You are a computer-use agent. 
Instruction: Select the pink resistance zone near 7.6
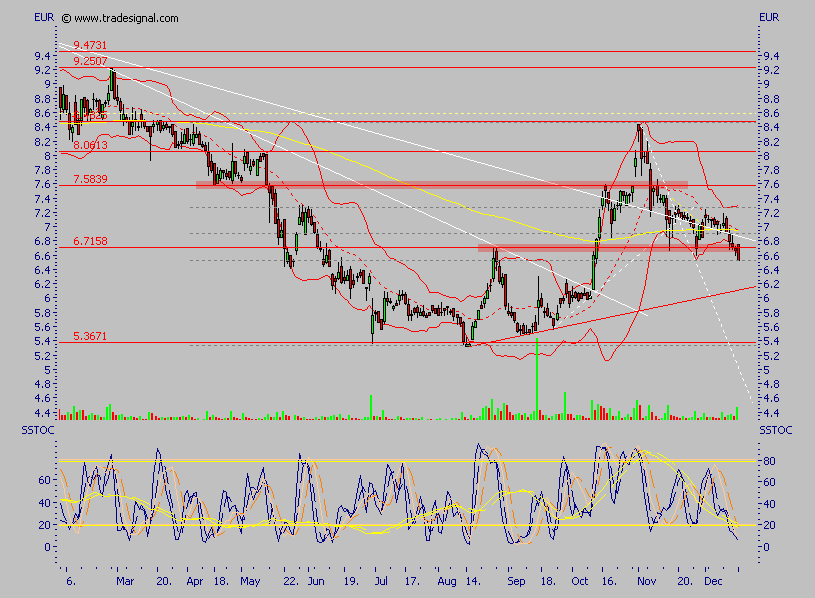click(442, 184)
